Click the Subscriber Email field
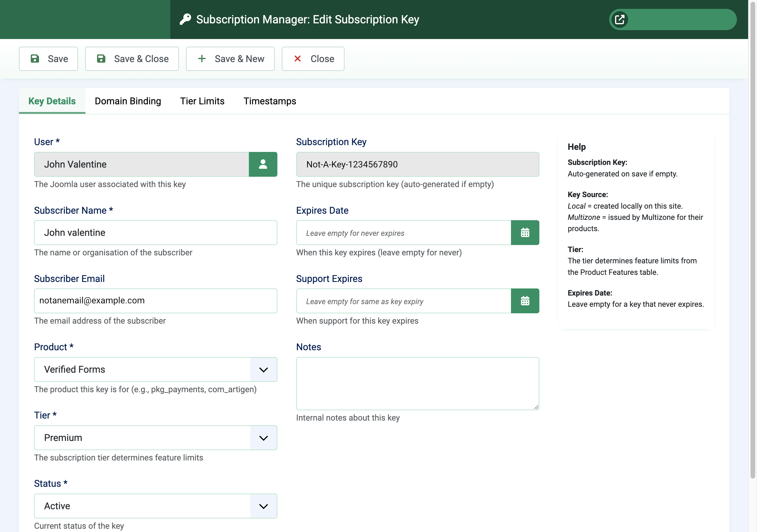 tap(155, 301)
